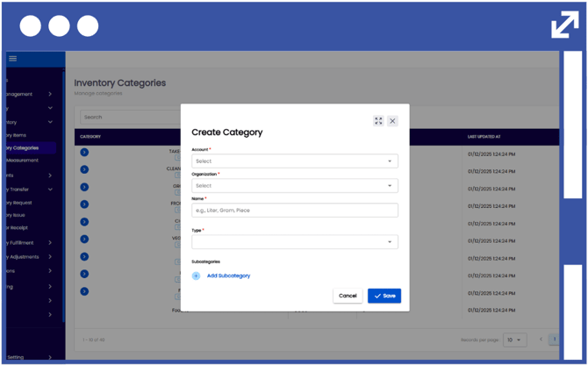The height and width of the screenshot is (365, 588).
Task: Change the records per page dropdown
Action: coord(515,340)
